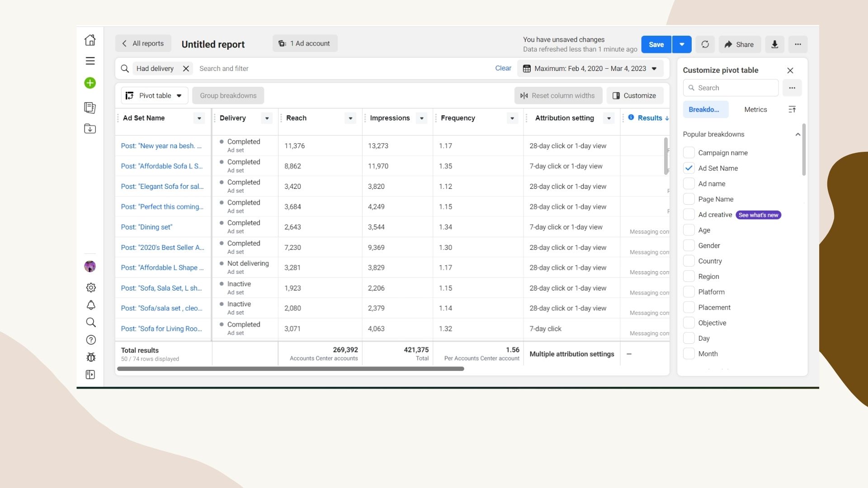Click the green plus create icon
This screenshot has height=488, width=868.
[90, 83]
